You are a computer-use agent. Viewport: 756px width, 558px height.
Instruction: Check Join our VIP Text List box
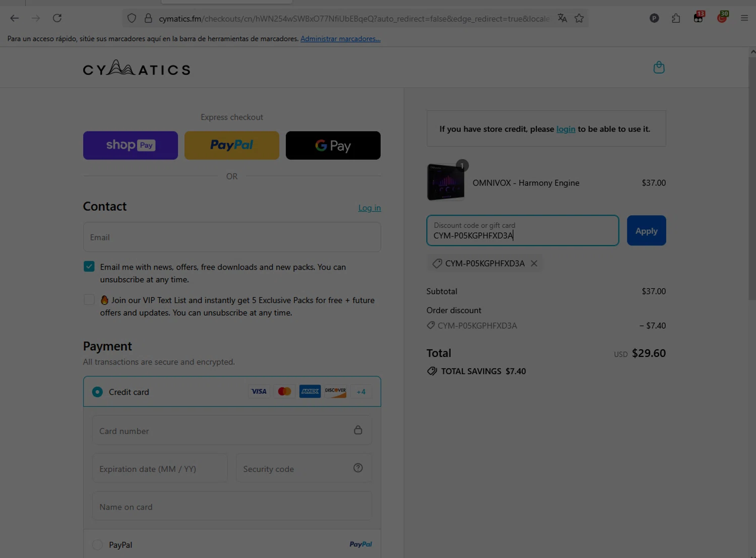[89, 300]
